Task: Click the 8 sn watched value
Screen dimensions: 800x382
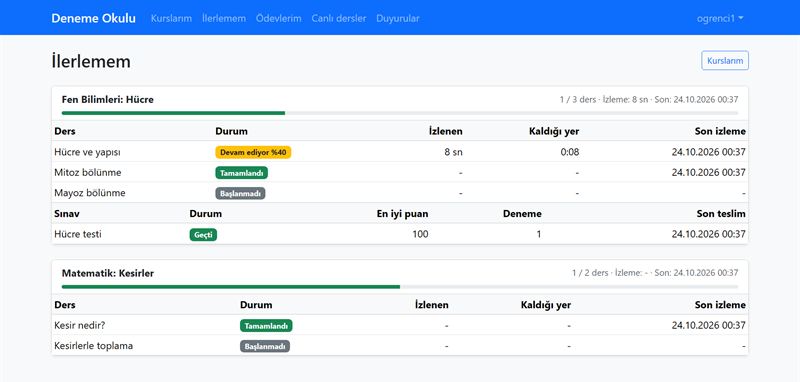Action: [x=454, y=152]
